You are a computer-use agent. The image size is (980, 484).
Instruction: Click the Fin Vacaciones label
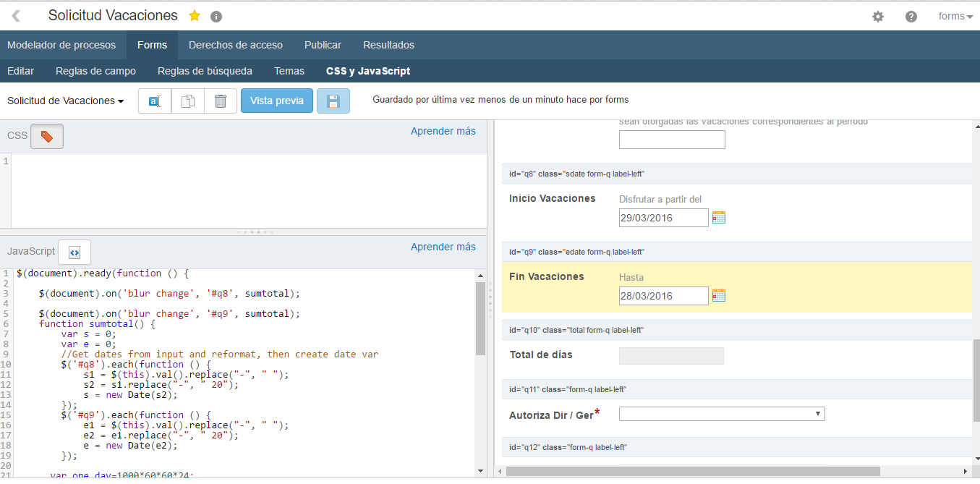tap(547, 276)
